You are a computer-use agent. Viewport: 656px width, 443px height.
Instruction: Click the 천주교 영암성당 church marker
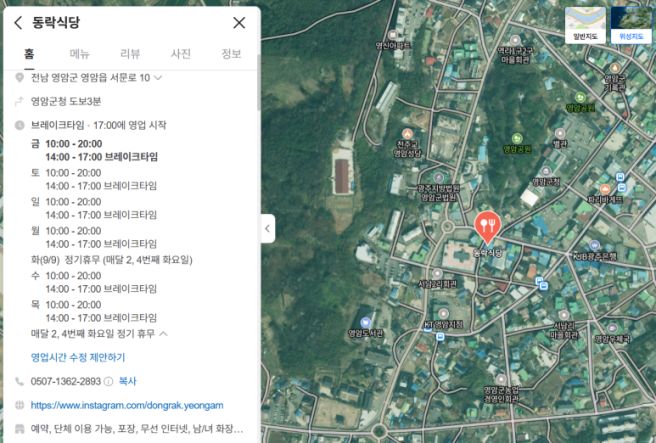coord(407,134)
